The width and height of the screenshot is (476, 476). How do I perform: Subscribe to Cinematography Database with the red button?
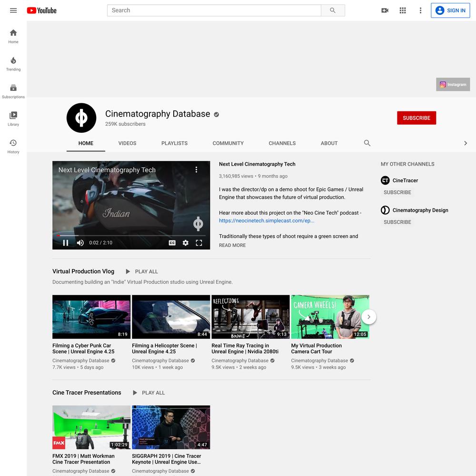(416, 118)
